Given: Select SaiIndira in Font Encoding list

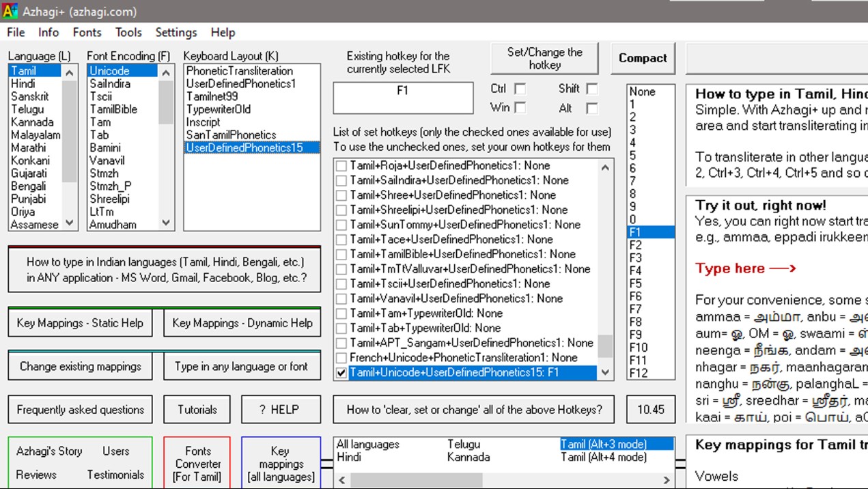Looking at the screenshot, I should pyautogui.click(x=124, y=84).
